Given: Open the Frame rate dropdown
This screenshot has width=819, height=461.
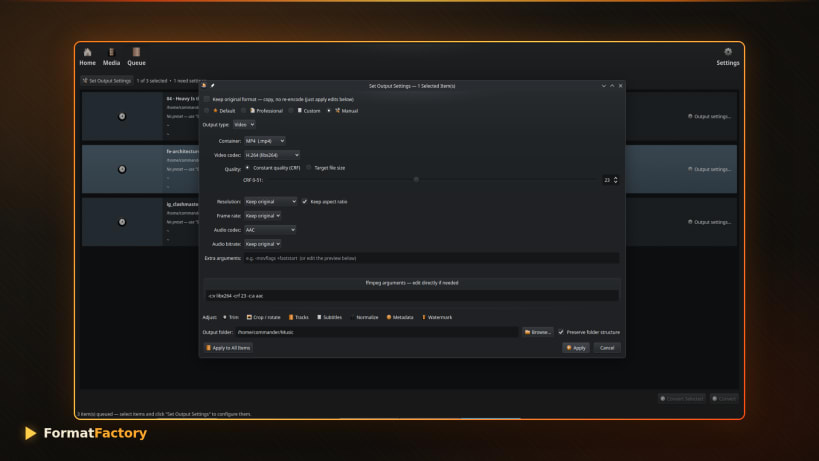Looking at the screenshot, I should (x=263, y=216).
